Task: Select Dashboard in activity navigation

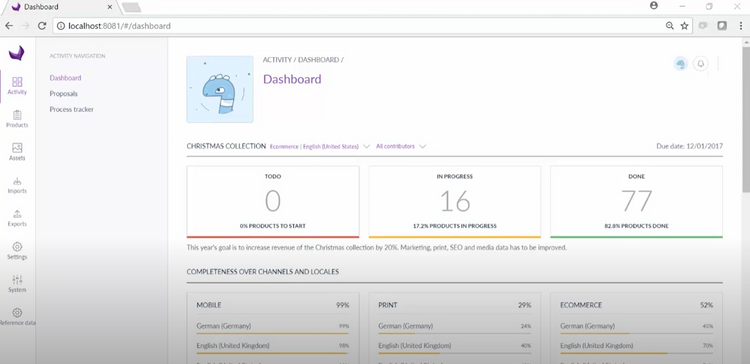Action: pos(66,78)
